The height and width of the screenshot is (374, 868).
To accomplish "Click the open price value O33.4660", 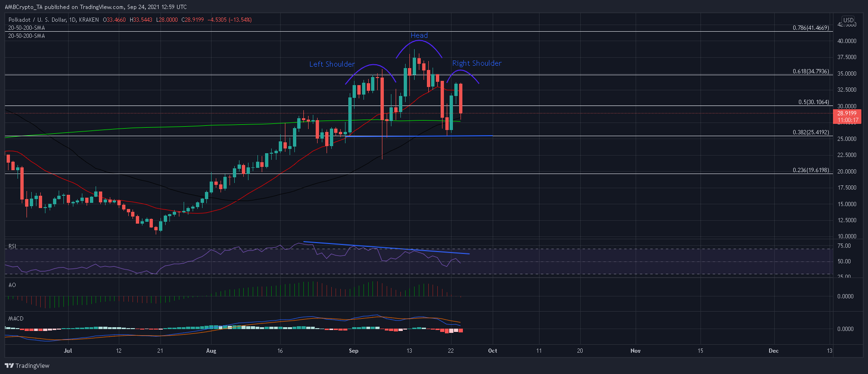I will pos(115,20).
